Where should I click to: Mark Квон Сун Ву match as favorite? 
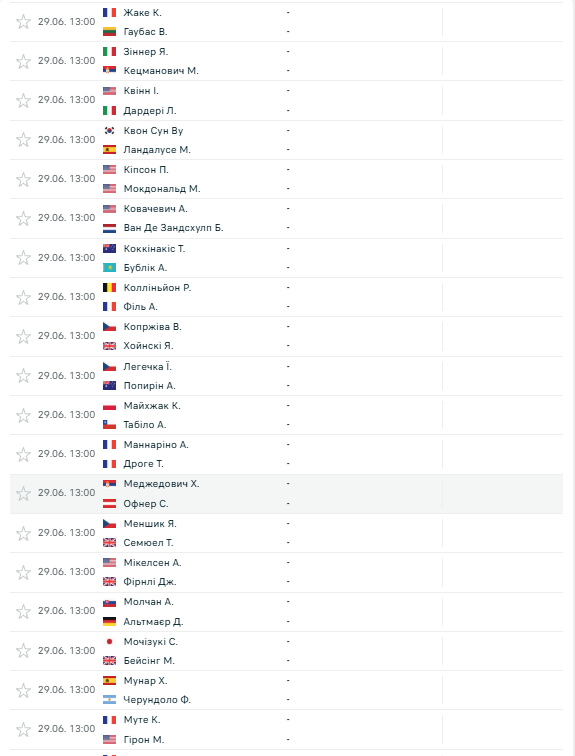click(x=23, y=140)
